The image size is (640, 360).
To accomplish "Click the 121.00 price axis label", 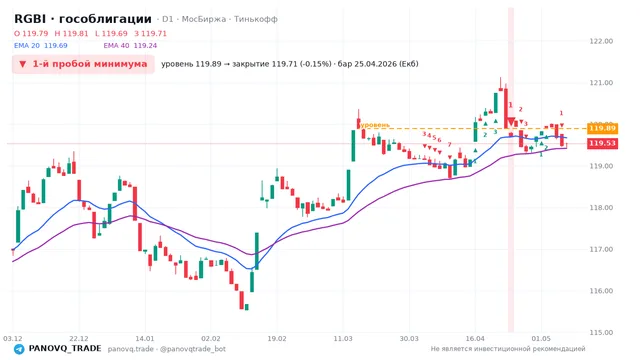I will [601, 83].
